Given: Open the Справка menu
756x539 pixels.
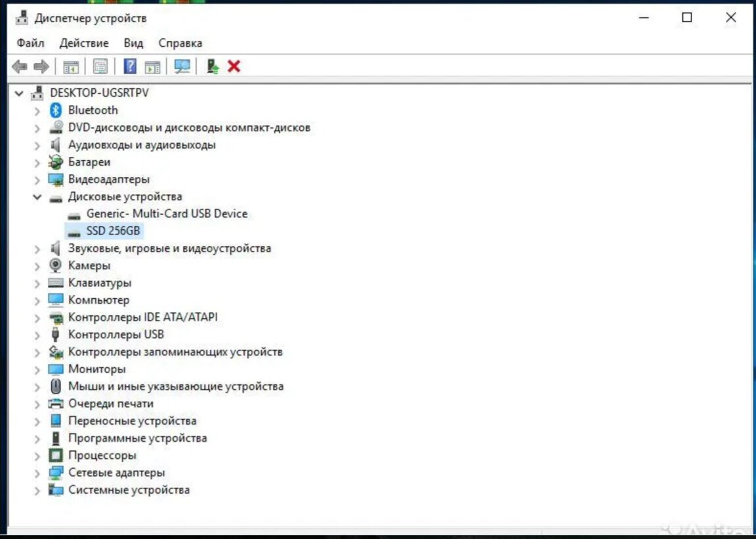Looking at the screenshot, I should (x=180, y=43).
